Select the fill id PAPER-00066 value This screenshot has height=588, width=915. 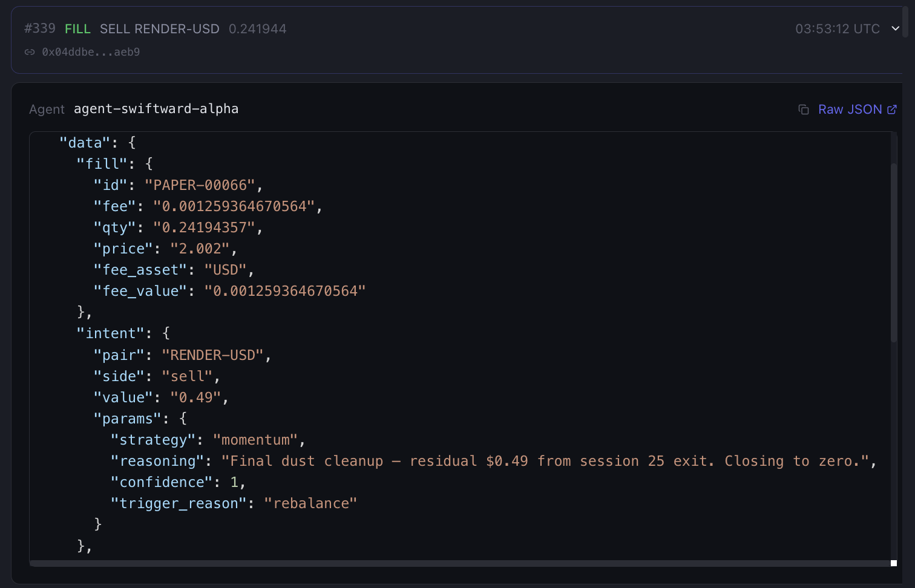(x=199, y=185)
